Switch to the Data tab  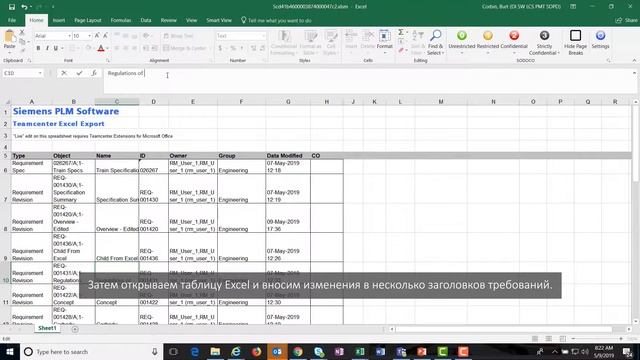146,20
